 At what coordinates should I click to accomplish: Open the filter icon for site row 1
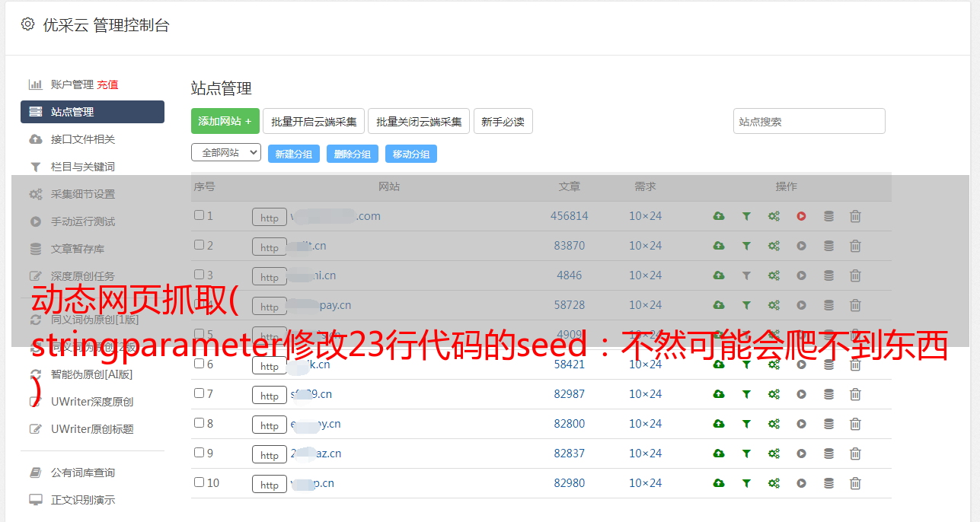click(746, 216)
